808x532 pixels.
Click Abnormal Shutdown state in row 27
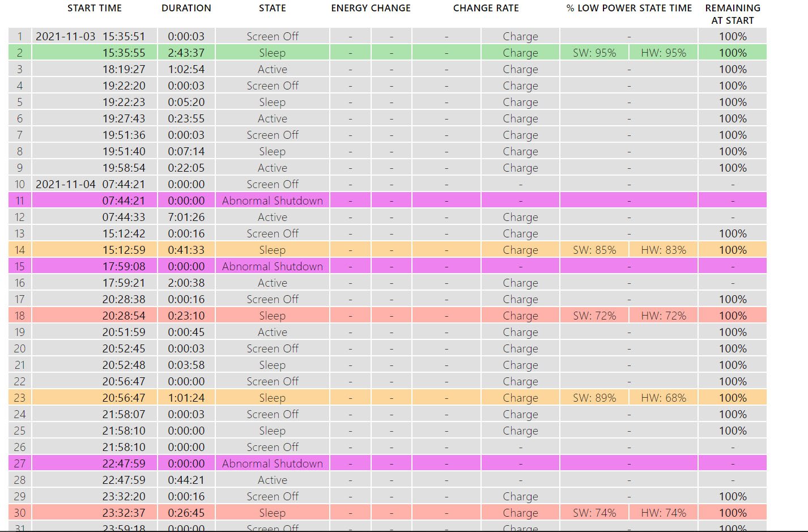pos(272,463)
